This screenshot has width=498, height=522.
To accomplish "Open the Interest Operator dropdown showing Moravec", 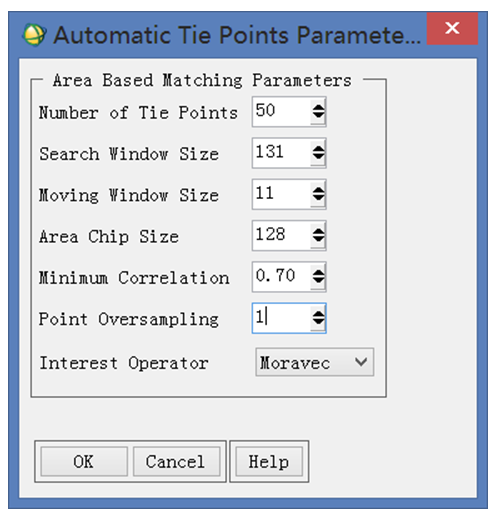I will tap(315, 362).
